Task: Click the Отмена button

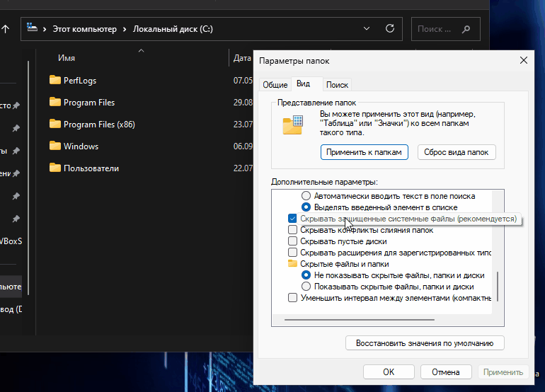Action: (x=446, y=372)
